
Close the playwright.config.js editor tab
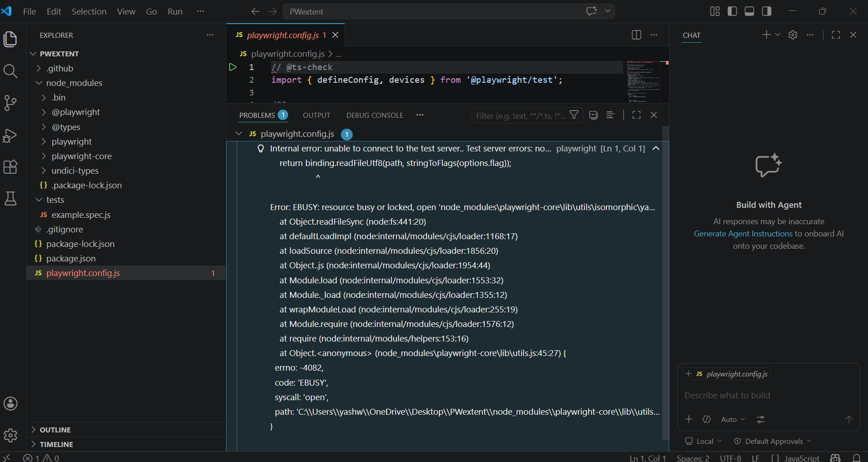click(x=335, y=35)
